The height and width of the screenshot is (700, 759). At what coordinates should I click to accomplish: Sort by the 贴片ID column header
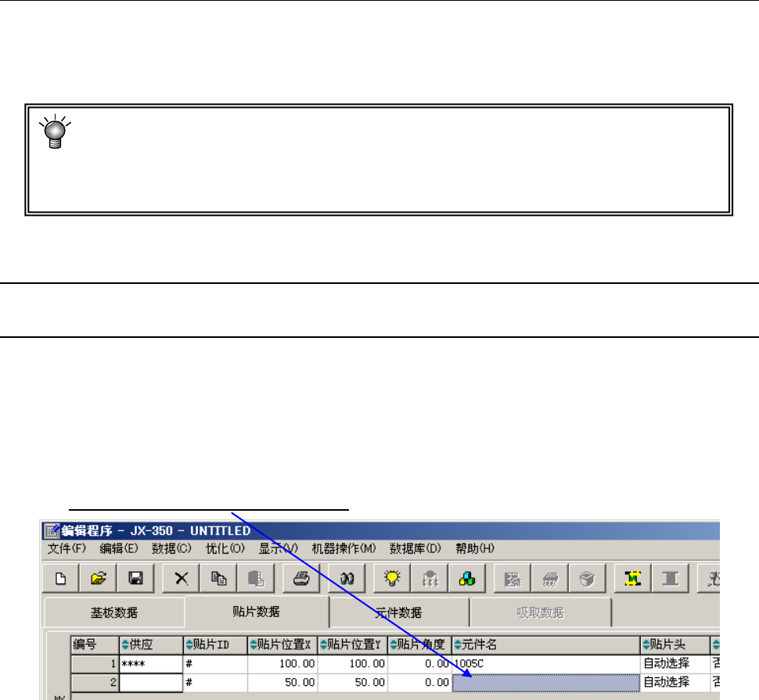click(x=215, y=644)
